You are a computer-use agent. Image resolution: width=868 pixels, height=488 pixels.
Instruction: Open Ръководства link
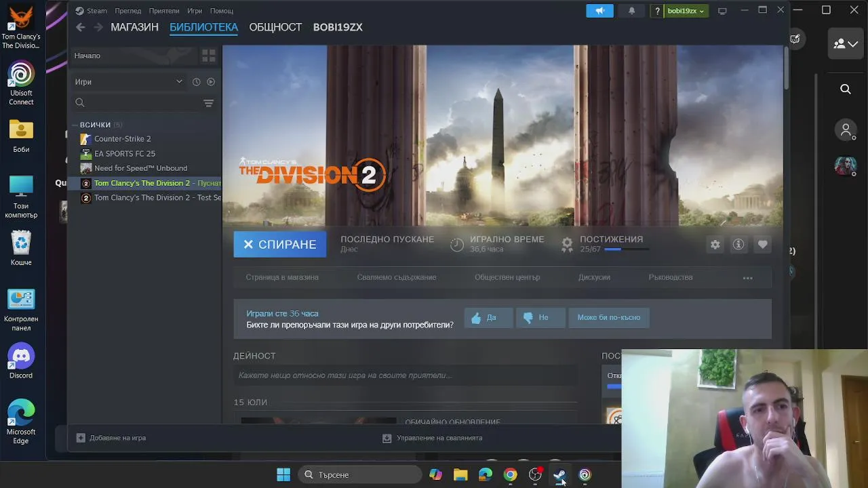coord(671,277)
